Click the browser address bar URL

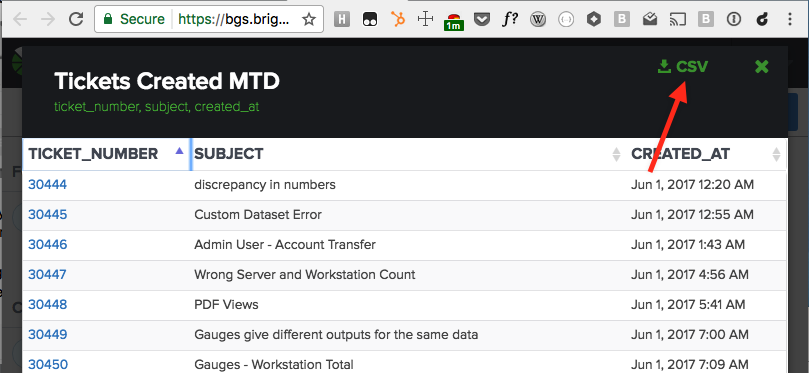(x=234, y=20)
